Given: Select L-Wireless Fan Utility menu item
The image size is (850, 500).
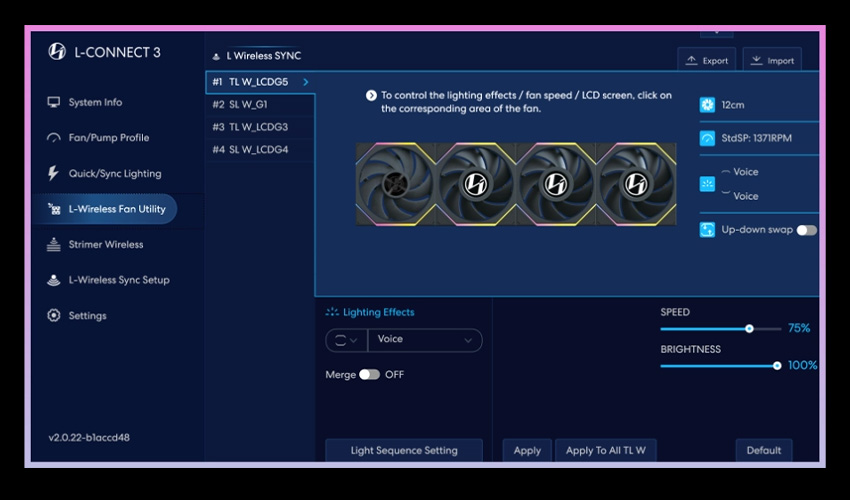Looking at the screenshot, I should click(105, 209).
